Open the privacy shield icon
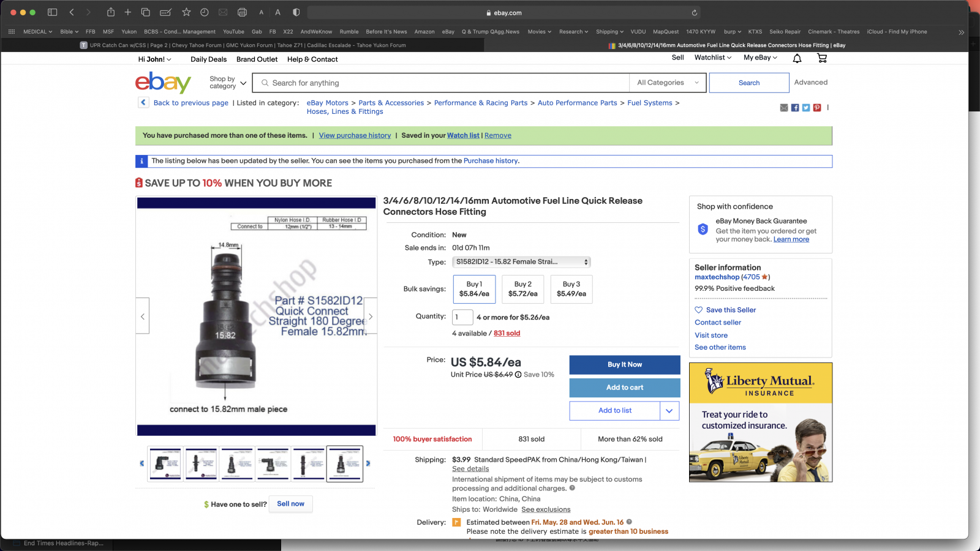Screen dimensions: 980x551 296,12
